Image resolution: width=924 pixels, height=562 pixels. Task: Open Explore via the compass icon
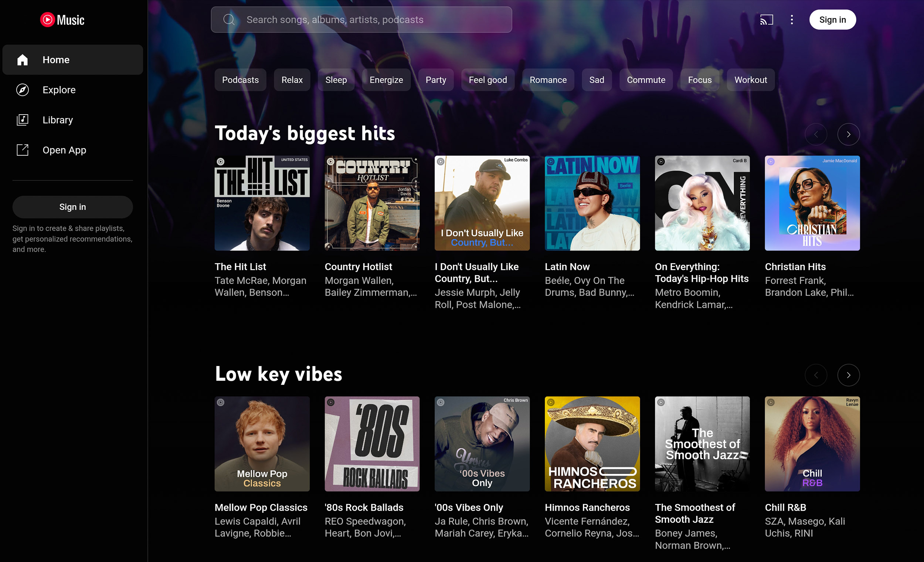pyautogui.click(x=23, y=90)
